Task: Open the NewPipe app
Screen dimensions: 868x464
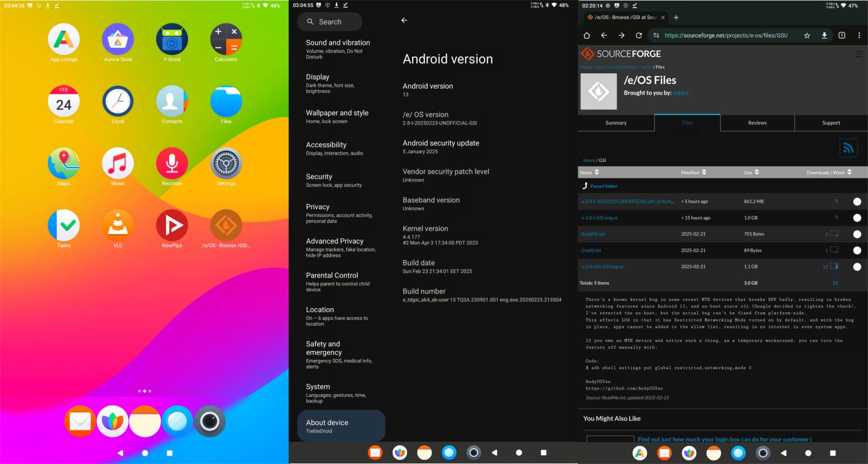Action: pos(172,225)
